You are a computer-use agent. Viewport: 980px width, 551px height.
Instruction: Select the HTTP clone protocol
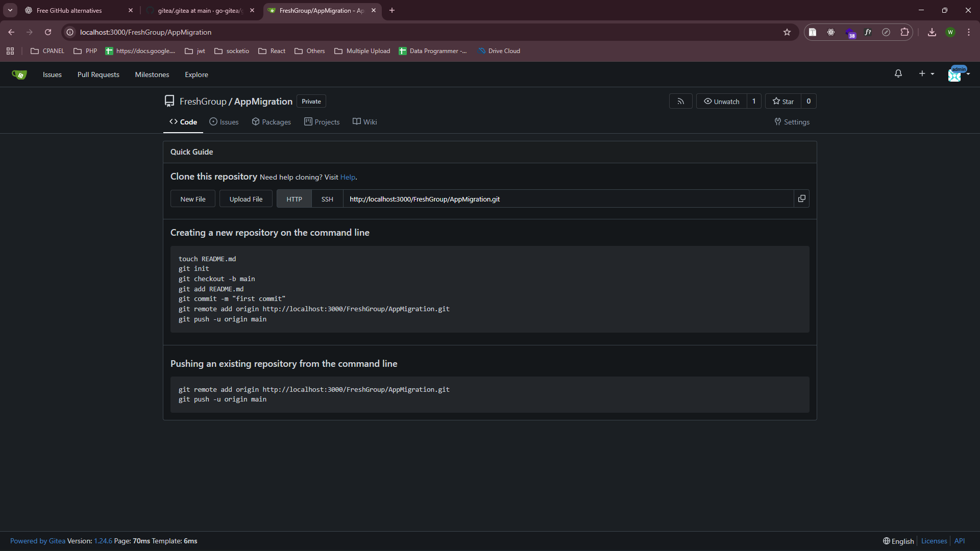294,199
